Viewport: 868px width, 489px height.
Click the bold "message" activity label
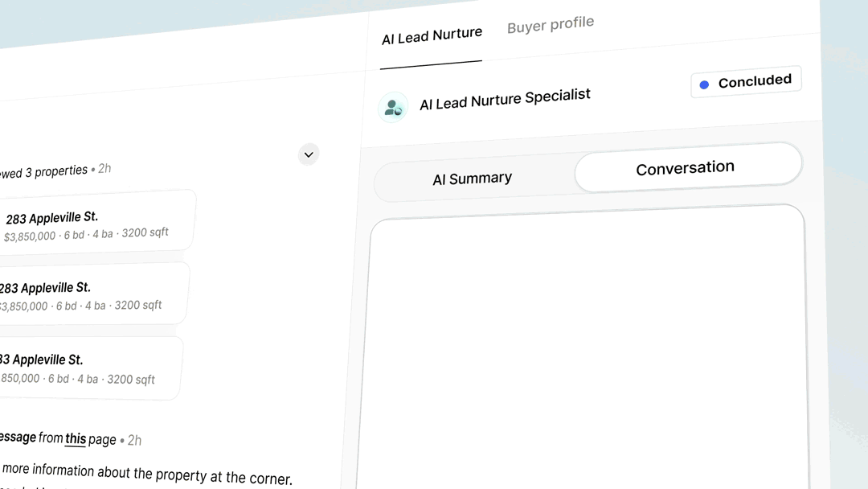17,437
